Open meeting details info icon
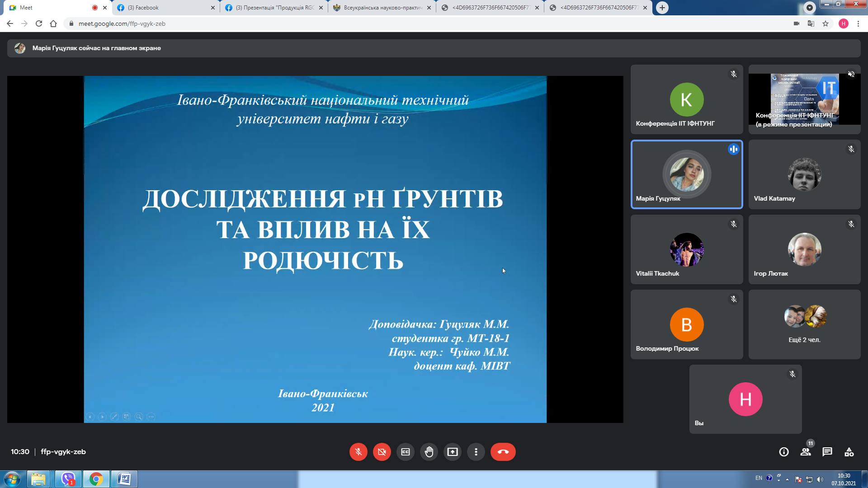Image resolution: width=868 pixels, height=488 pixels. pyautogui.click(x=783, y=452)
